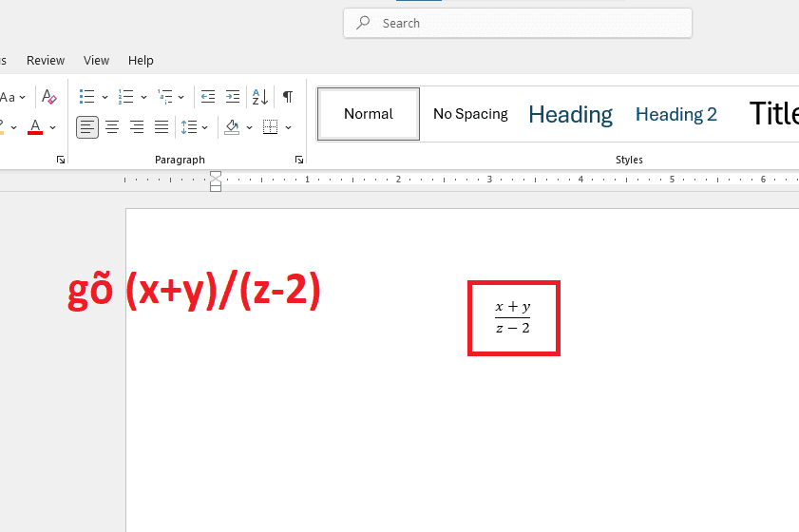The height and width of the screenshot is (532, 799).
Task: Sort the selected text alphabetically
Action: pyautogui.click(x=260, y=96)
